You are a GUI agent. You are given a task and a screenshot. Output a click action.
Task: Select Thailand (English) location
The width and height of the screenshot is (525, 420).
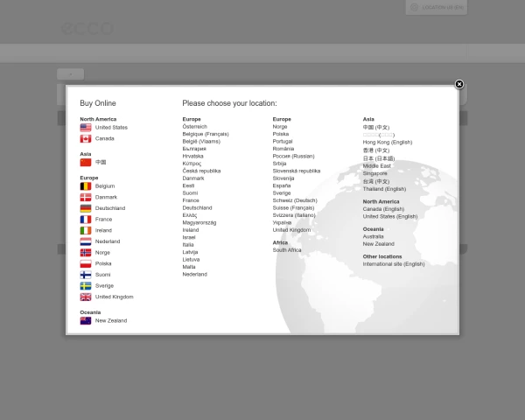[385, 189]
